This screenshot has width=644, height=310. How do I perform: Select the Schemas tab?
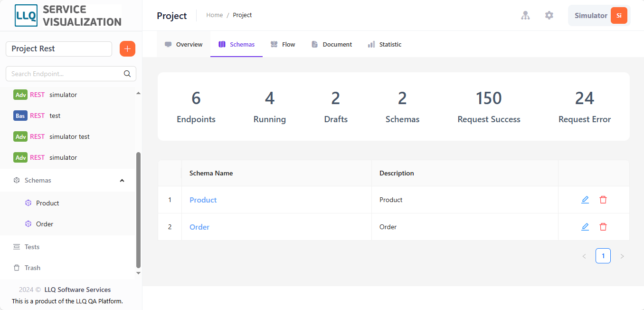coord(237,44)
